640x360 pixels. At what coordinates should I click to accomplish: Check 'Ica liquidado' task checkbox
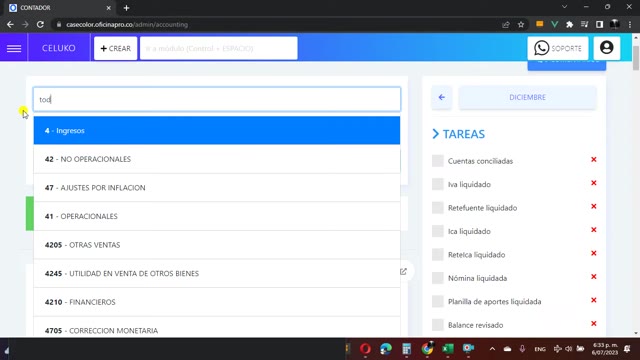coord(438,231)
